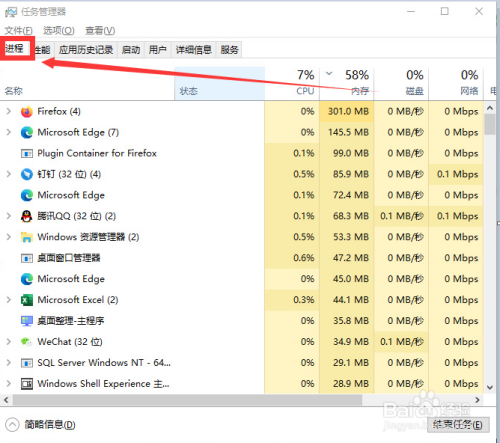Sort by the 网络 column header
Viewport: 500px width, 443px height.
pyautogui.click(x=456, y=83)
